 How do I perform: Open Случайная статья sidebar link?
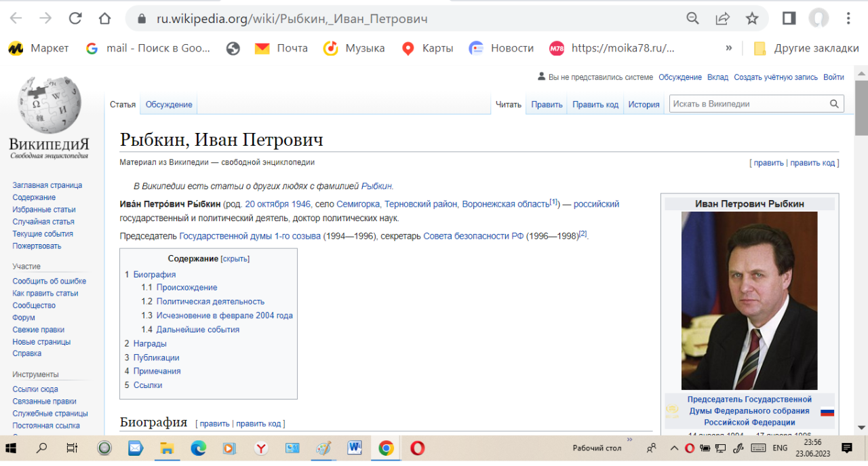(x=43, y=222)
